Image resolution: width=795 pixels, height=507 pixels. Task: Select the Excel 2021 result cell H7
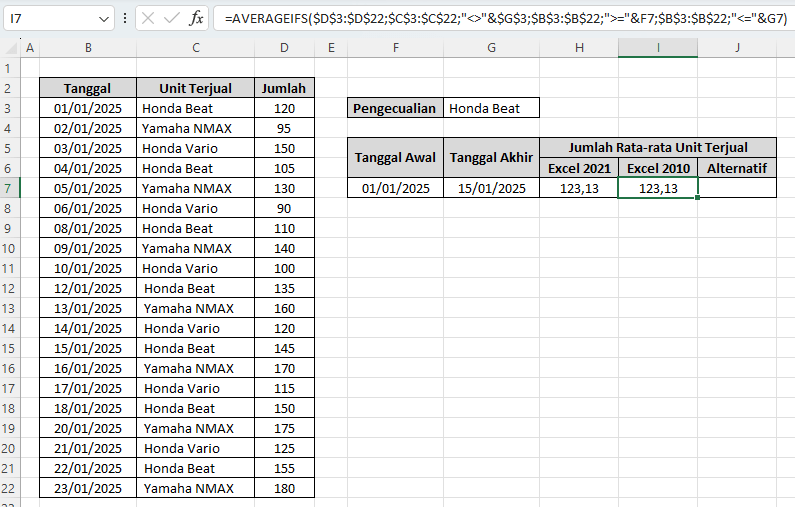pos(578,188)
